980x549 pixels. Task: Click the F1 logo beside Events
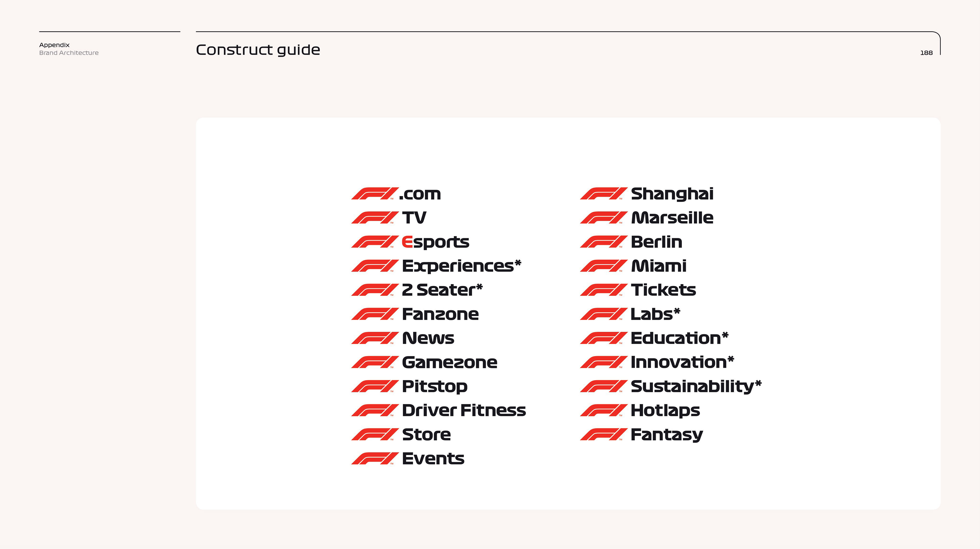[375, 458]
